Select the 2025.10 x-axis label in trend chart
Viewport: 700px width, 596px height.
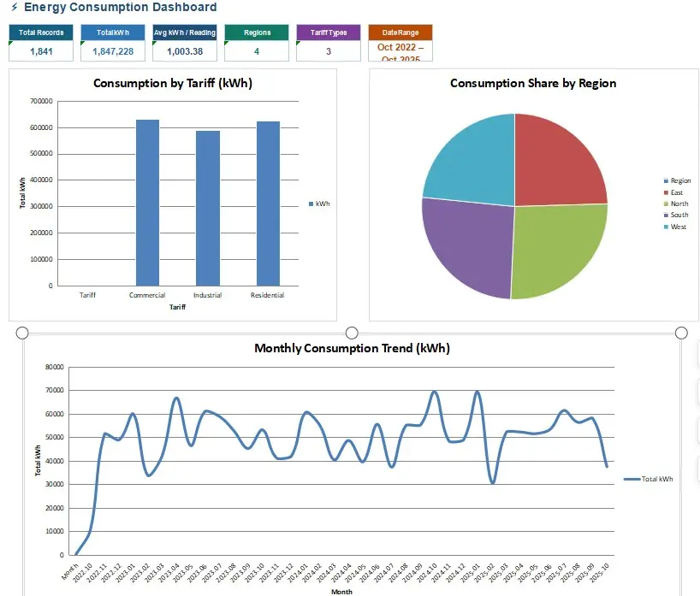click(599, 573)
